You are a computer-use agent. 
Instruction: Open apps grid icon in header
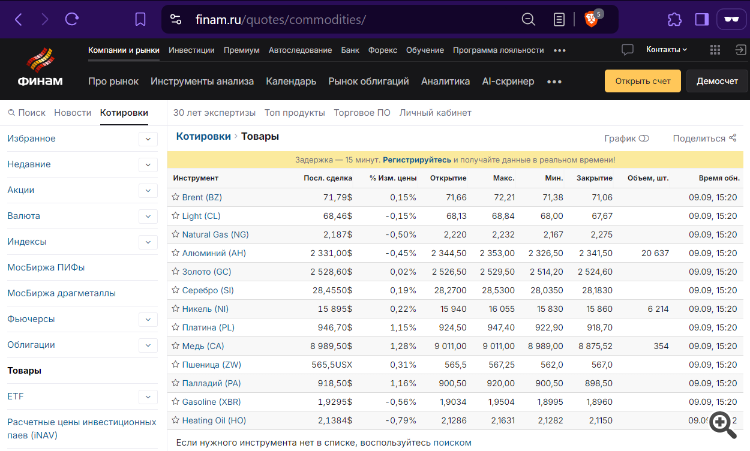(x=715, y=50)
